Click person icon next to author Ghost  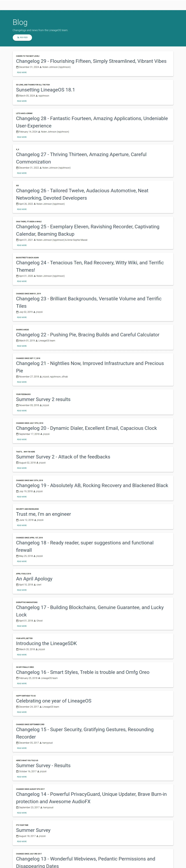(35, 621)
